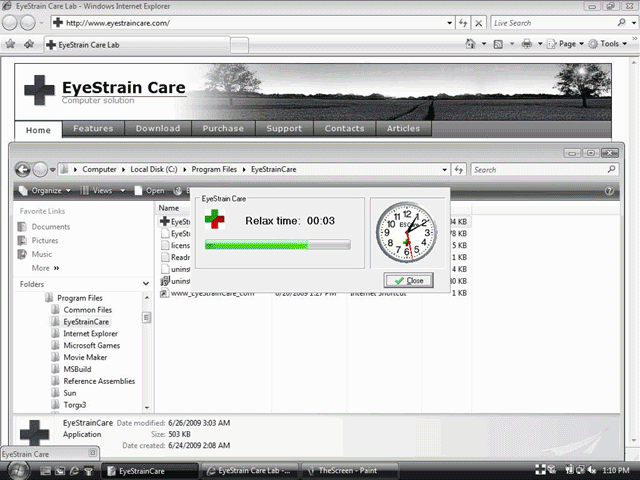Screen dimensions: 640x480
Task: Click the Explorer help question mark icon
Action: coord(609,191)
